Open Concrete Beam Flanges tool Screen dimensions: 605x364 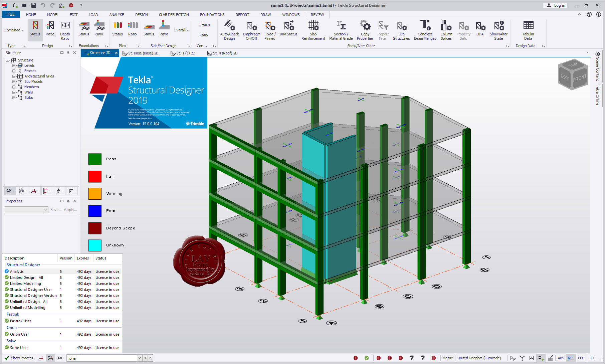click(x=425, y=30)
